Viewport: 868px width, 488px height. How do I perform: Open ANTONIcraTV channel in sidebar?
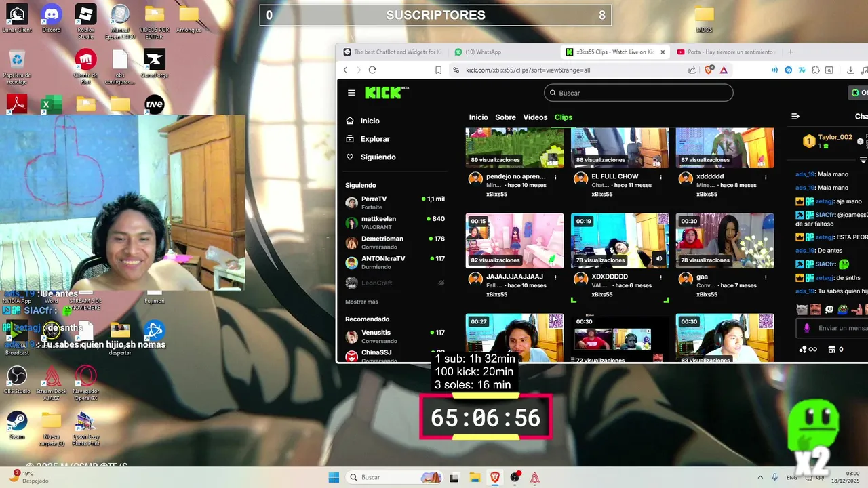click(395, 262)
